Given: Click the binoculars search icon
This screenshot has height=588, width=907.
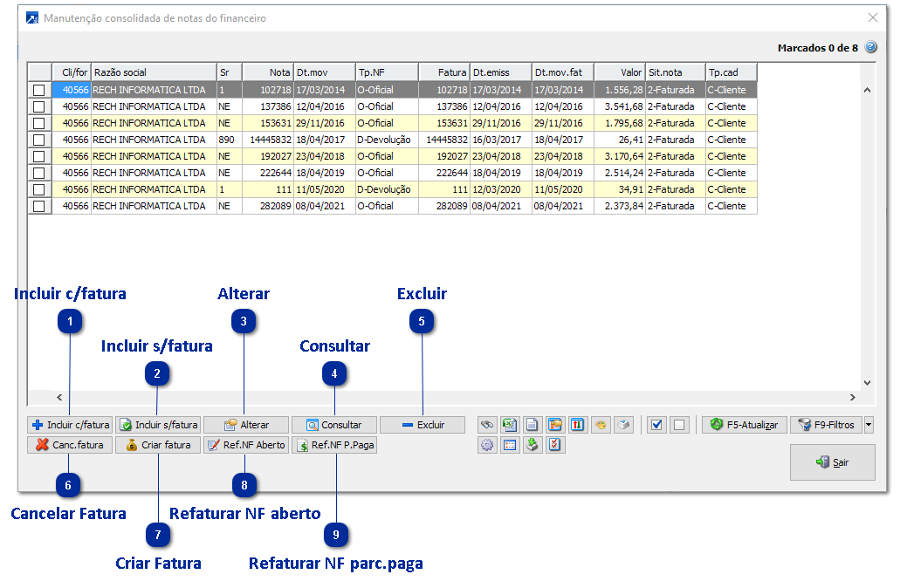Looking at the screenshot, I should click(x=487, y=425).
